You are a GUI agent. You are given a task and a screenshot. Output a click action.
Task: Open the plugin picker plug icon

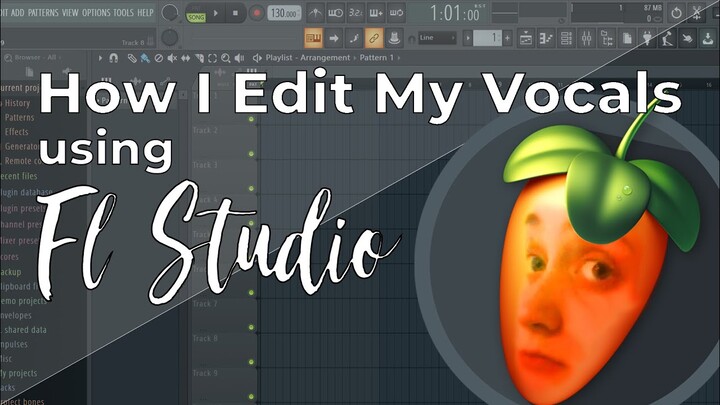tap(647, 39)
